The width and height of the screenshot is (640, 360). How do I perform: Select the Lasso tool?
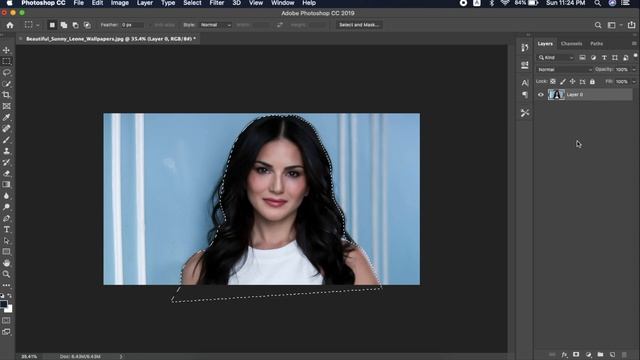coord(7,72)
